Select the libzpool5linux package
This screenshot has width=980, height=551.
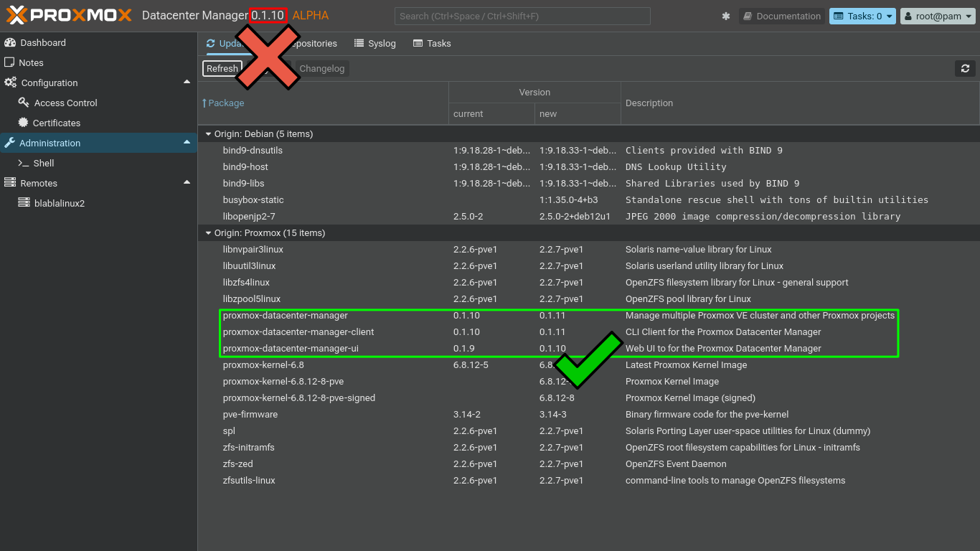click(252, 299)
